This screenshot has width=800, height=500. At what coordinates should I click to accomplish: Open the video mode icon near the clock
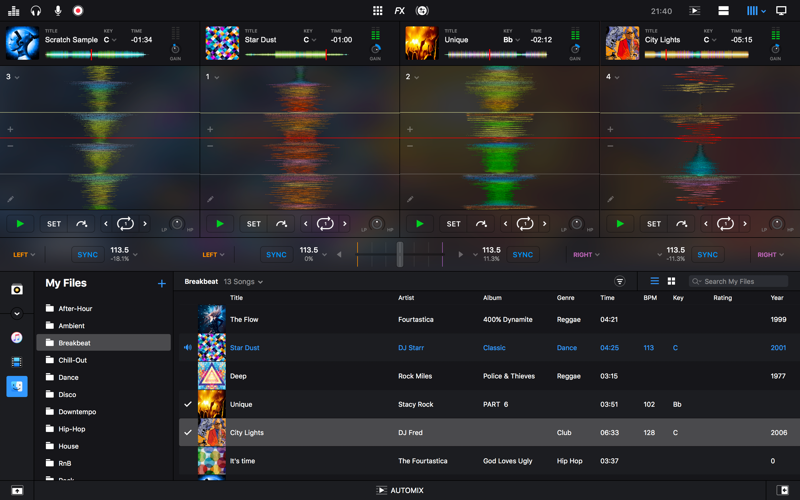point(694,11)
